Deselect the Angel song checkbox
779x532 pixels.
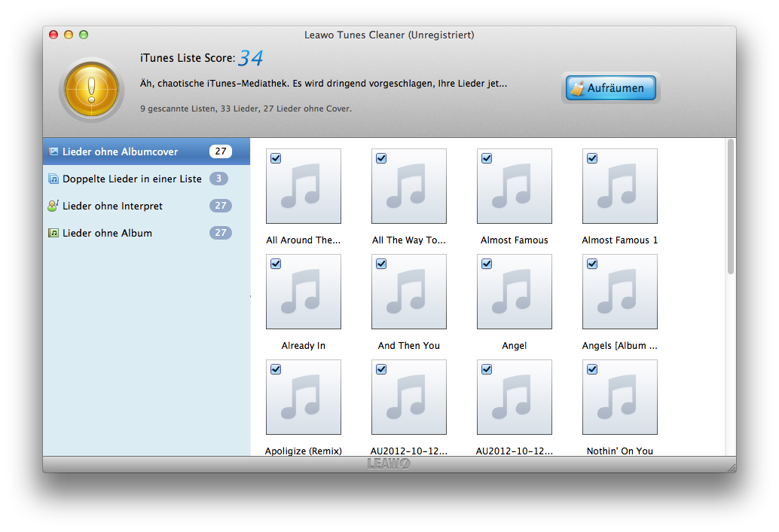487,264
